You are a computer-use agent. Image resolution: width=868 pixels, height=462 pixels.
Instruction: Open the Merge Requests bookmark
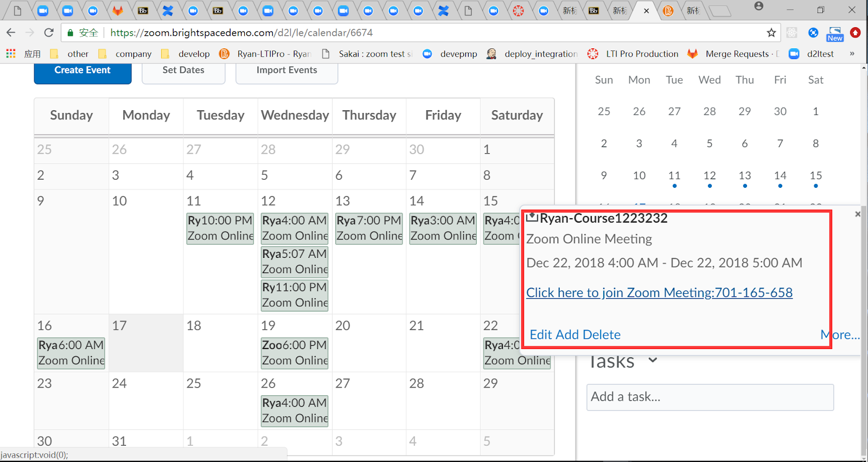[733, 54]
